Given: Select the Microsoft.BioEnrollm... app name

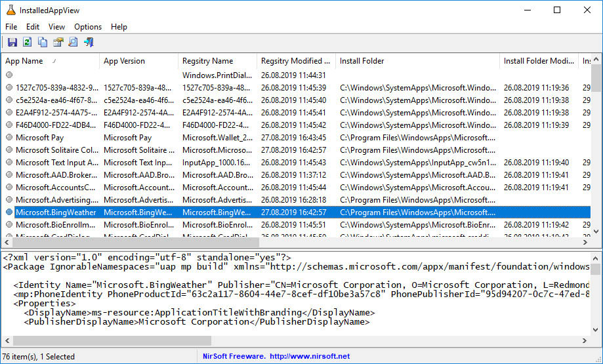Looking at the screenshot, I should 55,224.
